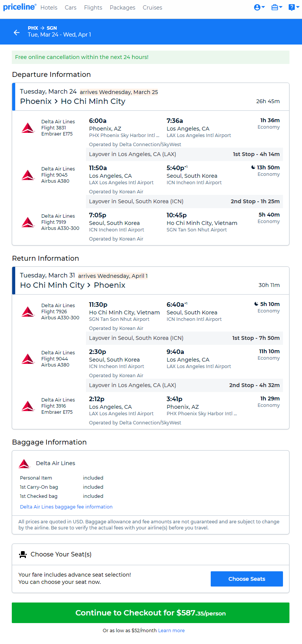Image resolution: width=302 pixels, height=644 pixels.
Task: Go to the Hotels tab
Action: pyautogui.click(x=49, y=8)
